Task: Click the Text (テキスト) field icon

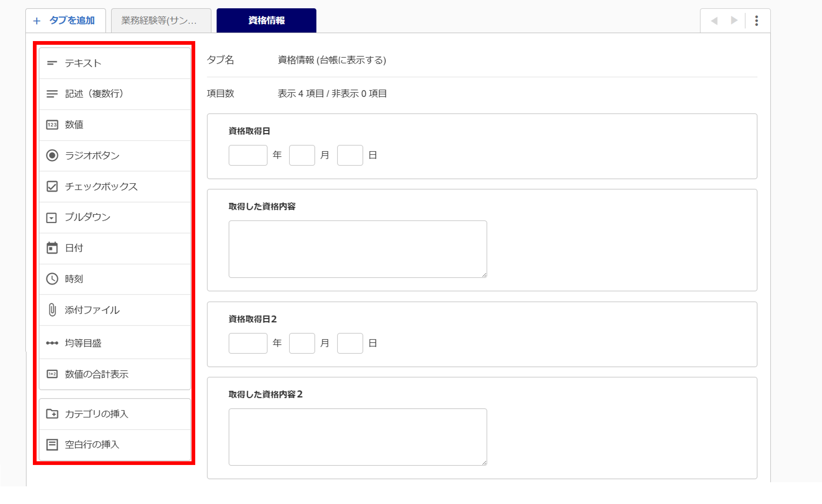Action: click(52, 63)
